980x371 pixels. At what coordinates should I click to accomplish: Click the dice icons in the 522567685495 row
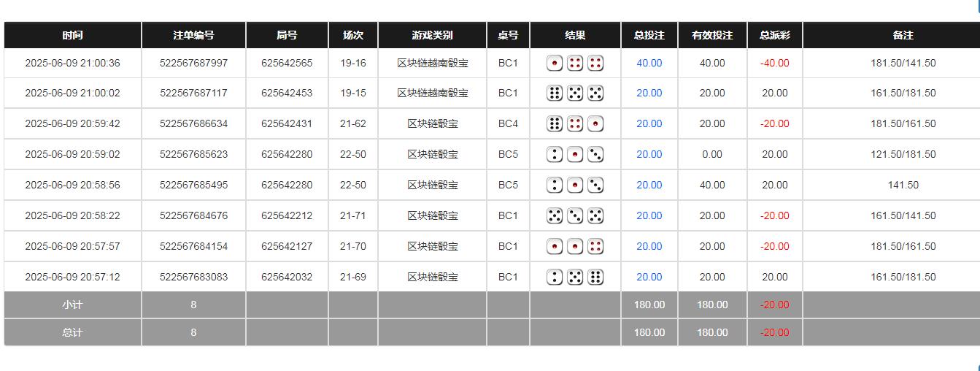click(x=575, y=185)
